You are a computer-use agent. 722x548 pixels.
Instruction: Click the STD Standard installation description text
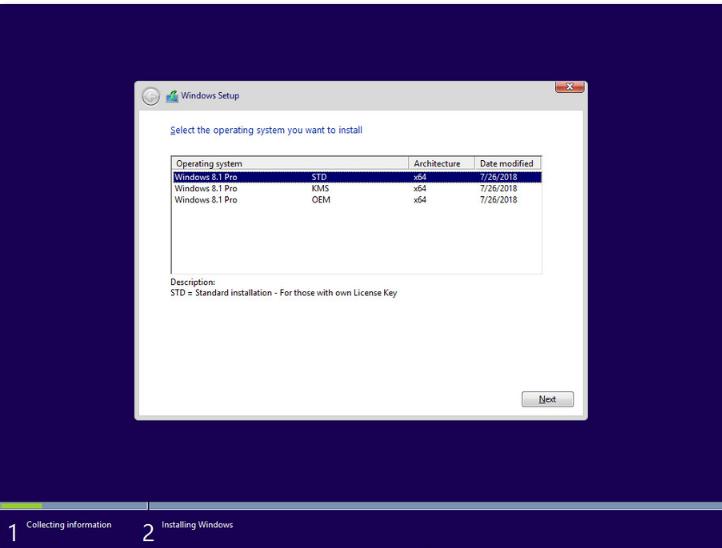[284, 293]
